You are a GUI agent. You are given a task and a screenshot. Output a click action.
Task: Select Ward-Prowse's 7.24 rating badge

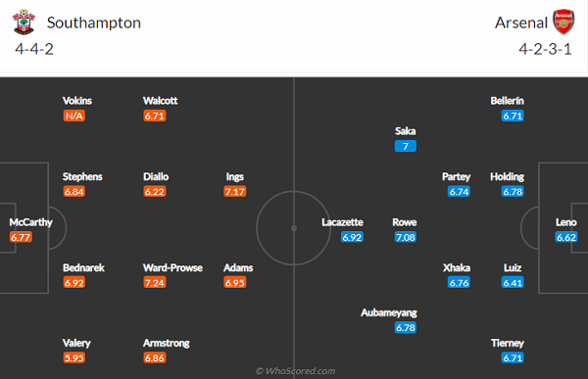155,282
